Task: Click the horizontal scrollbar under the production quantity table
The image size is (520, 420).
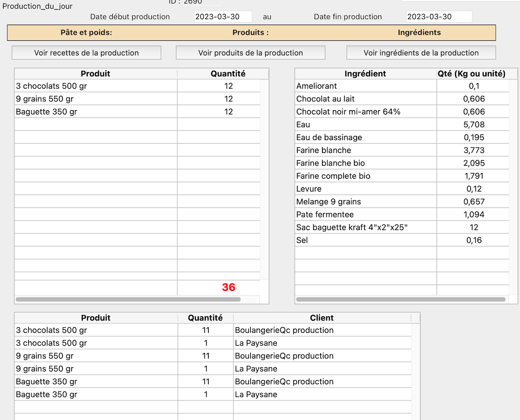Action: click(x=128, y=299)
